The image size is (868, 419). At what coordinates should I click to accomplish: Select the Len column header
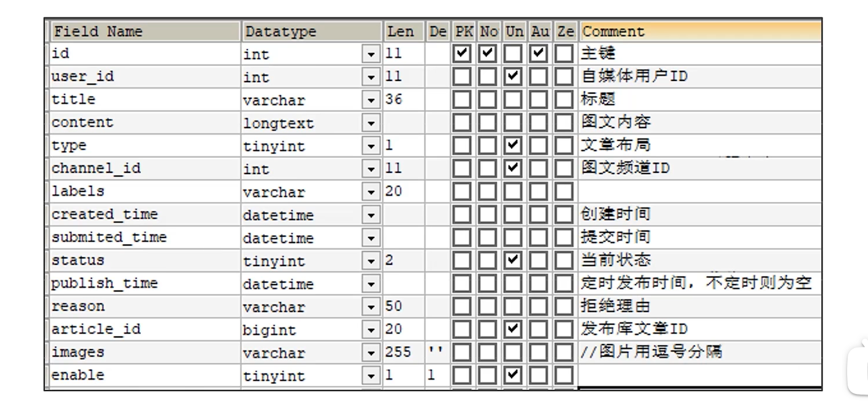(x=404, y=31)
